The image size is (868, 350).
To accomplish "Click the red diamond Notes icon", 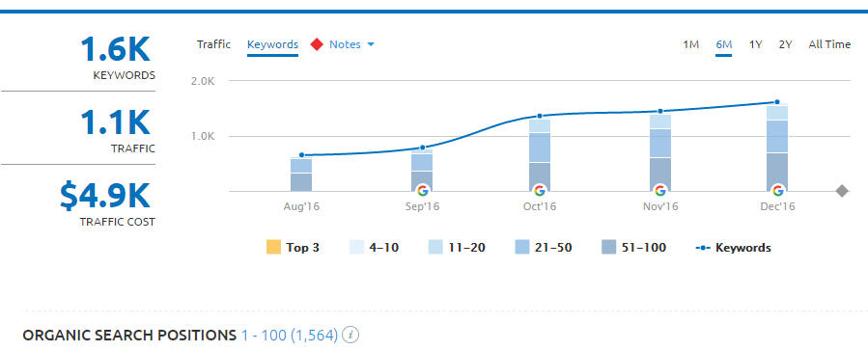I will (317, 44).
